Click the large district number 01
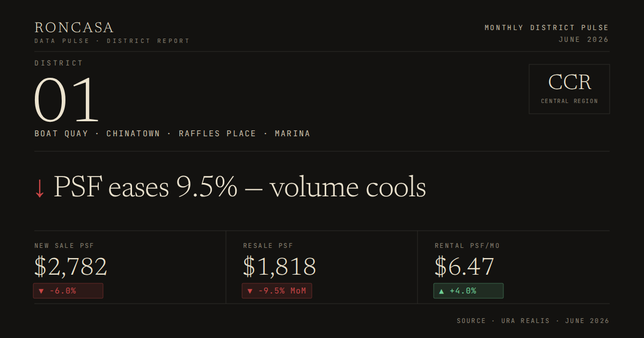 click(x=68, y=100)
